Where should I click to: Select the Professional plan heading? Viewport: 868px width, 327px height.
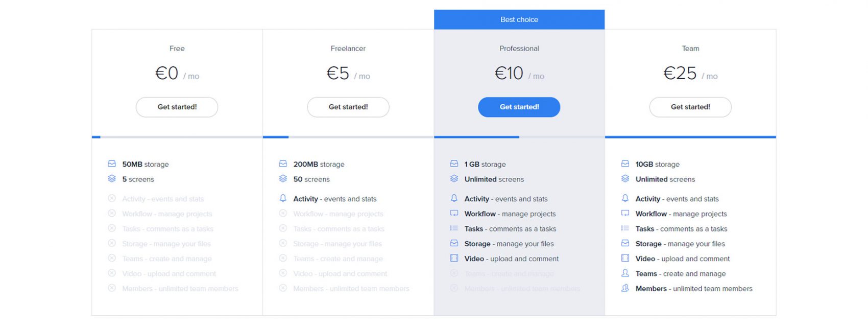[x=519, y=48]
